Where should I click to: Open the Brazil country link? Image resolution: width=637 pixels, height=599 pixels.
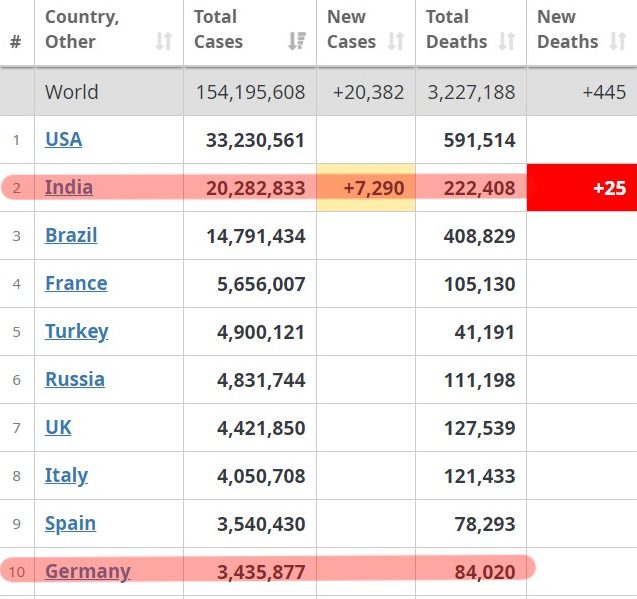pos(71,235)
